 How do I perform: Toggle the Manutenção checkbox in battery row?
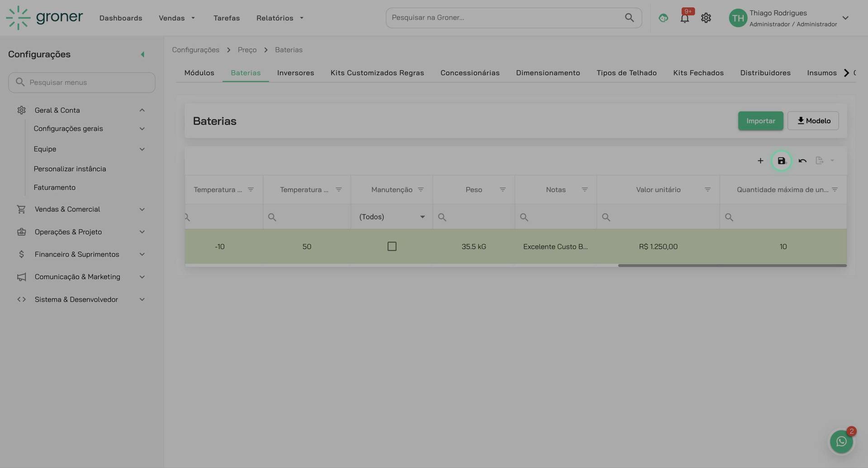pyautogui.click(x=392, y=246)
